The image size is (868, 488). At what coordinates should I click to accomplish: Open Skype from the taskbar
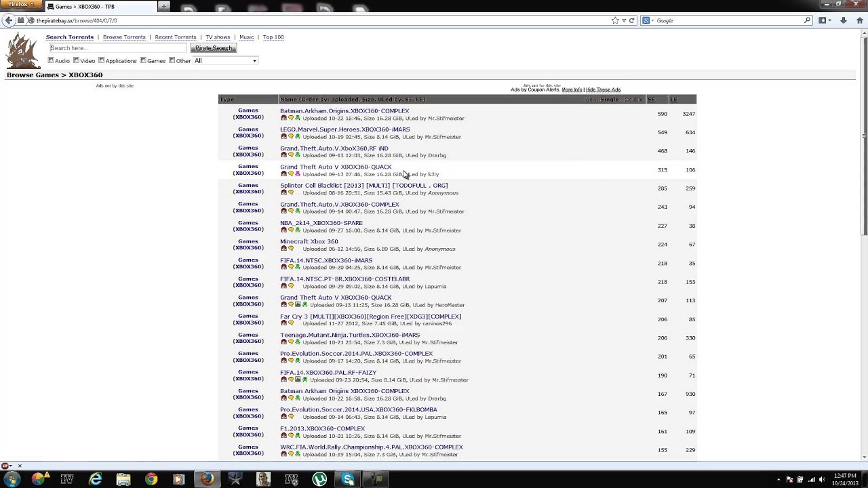348,479
